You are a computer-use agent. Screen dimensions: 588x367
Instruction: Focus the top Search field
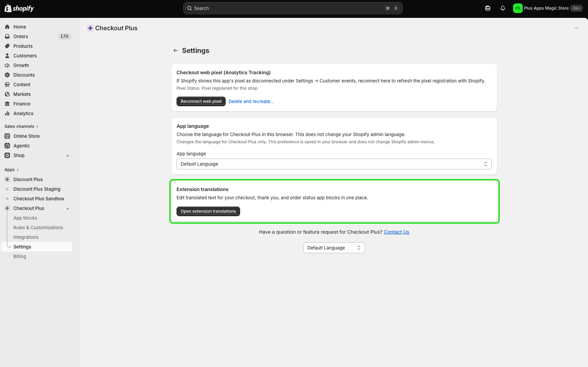[293, 8]
